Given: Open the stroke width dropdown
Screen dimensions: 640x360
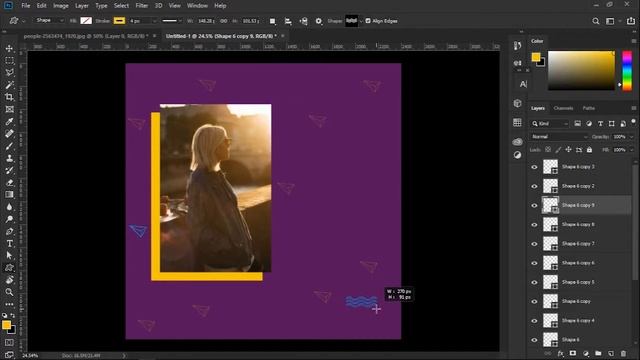Looking at the screenshot, I should coord(154,21).
